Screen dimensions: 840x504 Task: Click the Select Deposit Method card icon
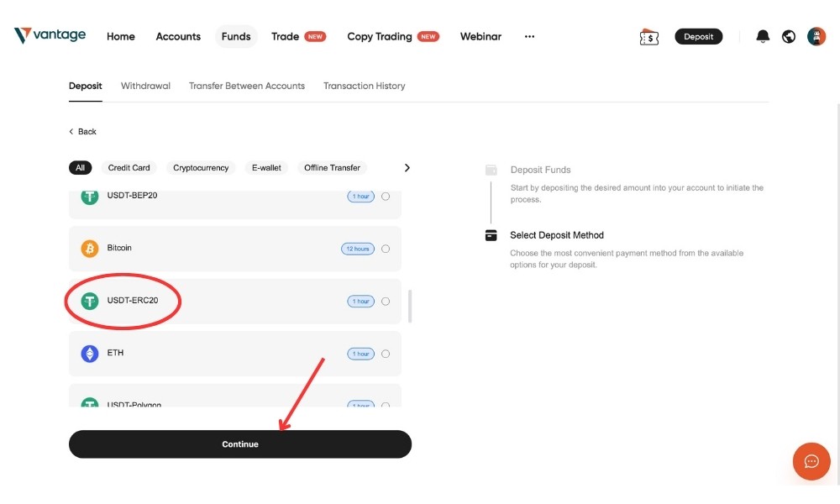click(491, 235)
